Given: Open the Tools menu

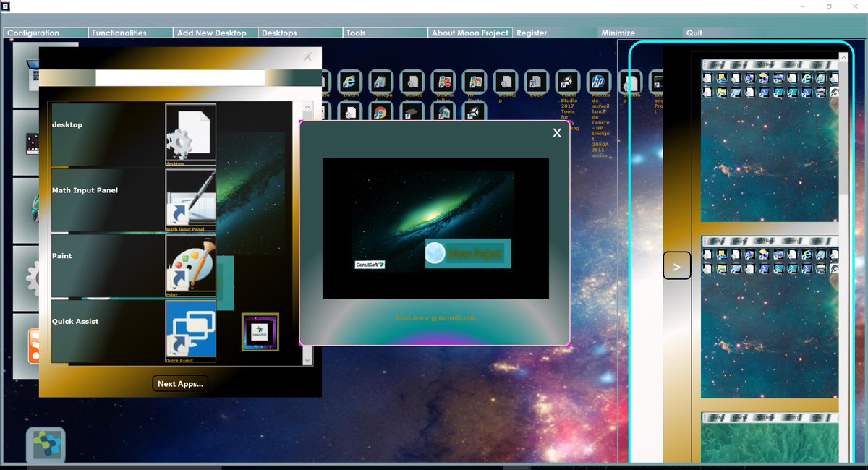Looking at the screenshot, I should pos(358,33).
